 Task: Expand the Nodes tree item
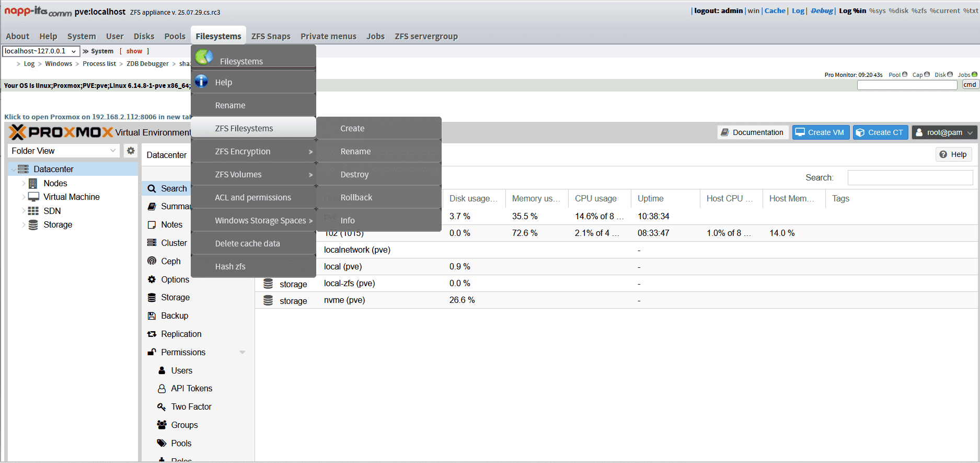(24, 183)
